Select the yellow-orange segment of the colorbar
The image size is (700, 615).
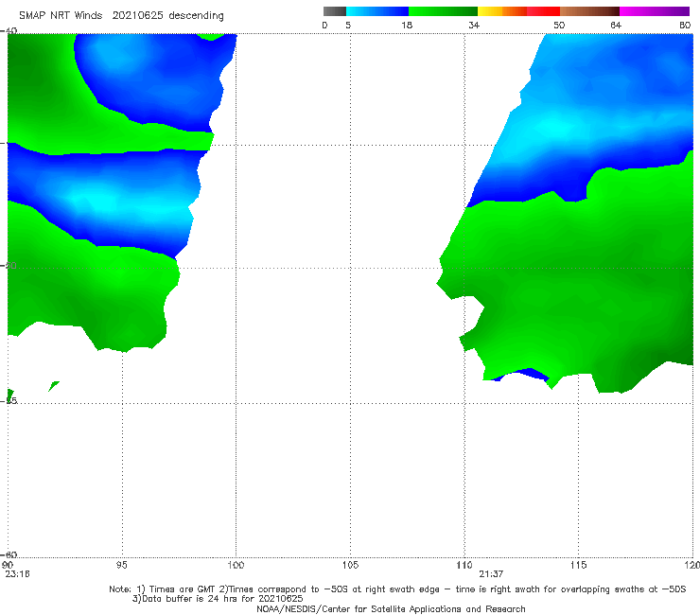click(x=502, y=11)
